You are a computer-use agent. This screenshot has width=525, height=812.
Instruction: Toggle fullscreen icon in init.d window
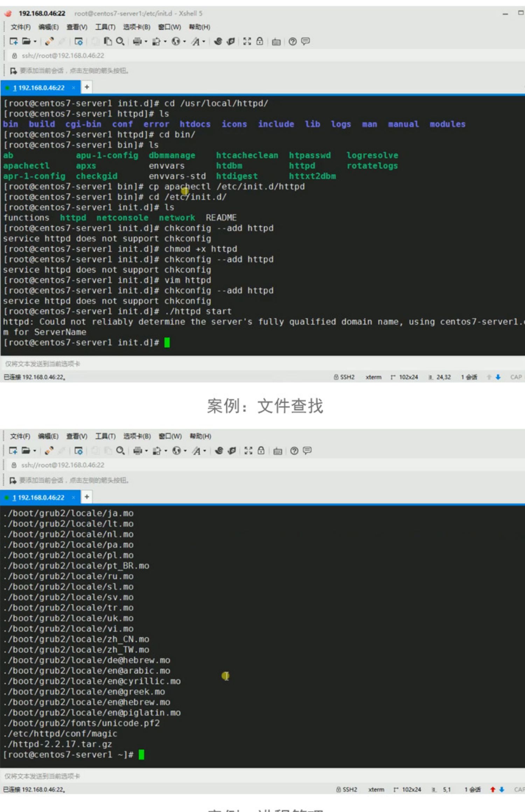(x=247, y=42)
